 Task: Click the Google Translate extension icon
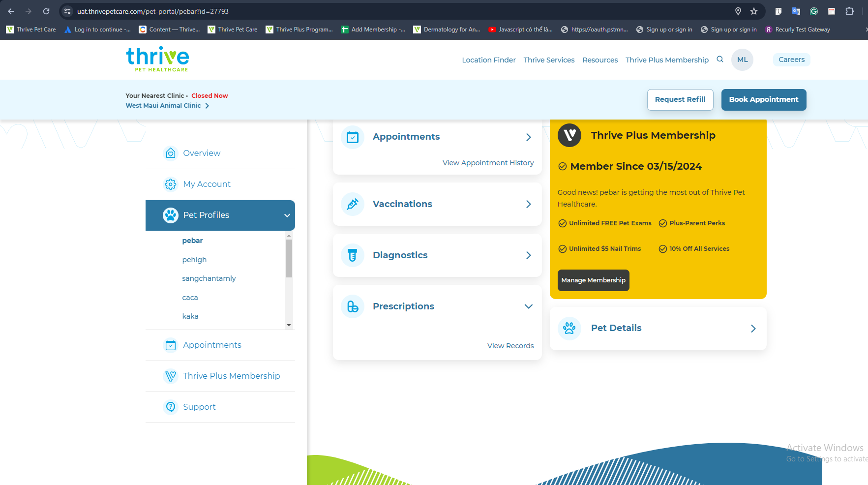[796, 11]
